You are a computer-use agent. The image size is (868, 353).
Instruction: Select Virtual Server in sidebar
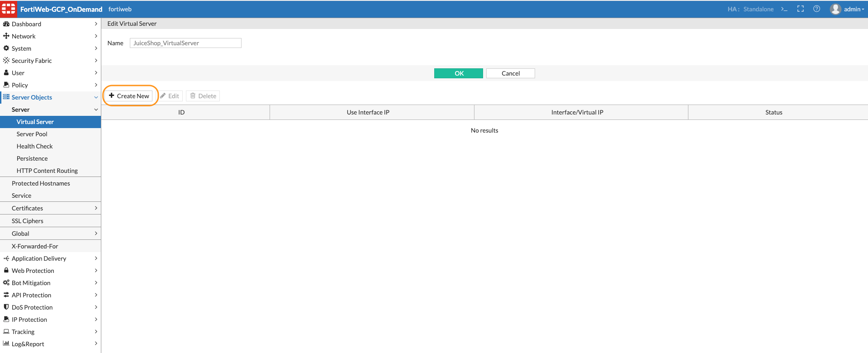tap(50, 122)
